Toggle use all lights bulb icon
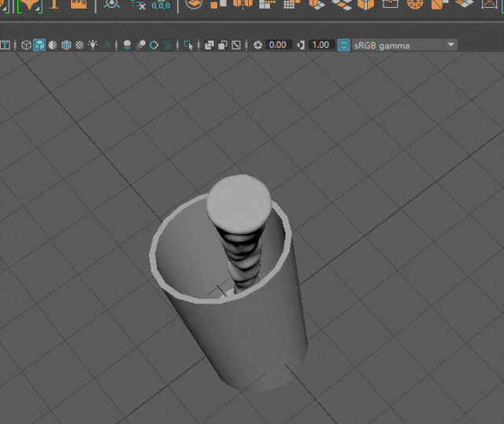 [x=93, y=45]
